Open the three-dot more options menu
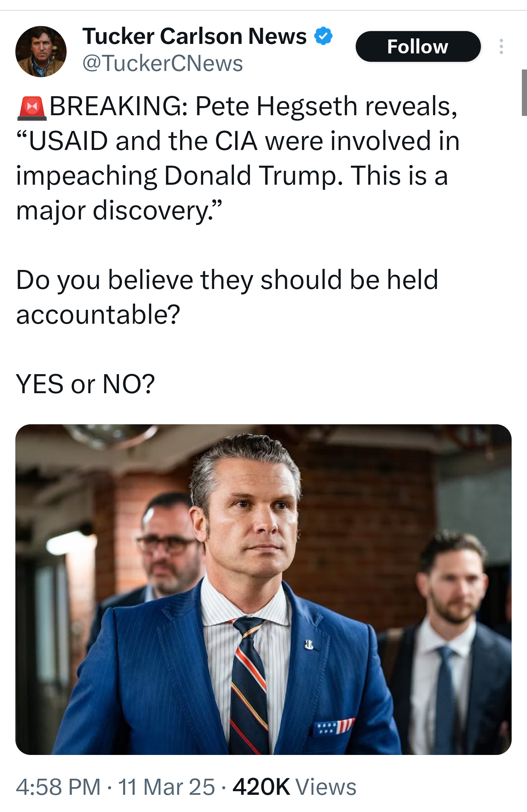Image resolution: width=527 pixels, height=812 pixels. [501, 46]
